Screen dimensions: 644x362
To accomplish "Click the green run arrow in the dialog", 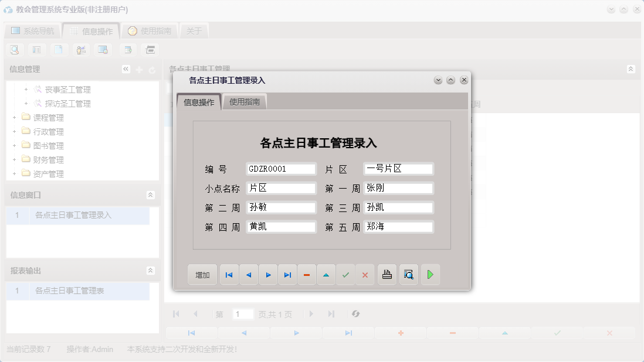I will [430, 274].
